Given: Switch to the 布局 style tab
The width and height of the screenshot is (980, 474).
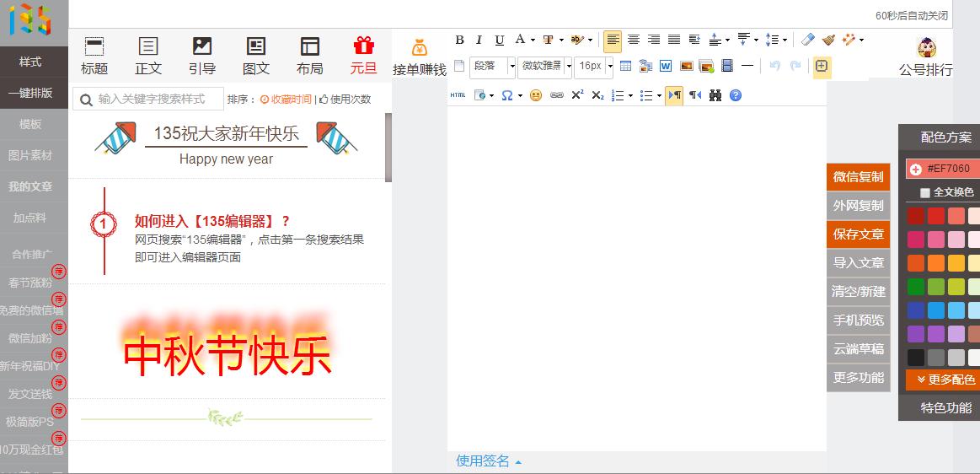Looking at the screenshot, I should coord(310,57).
